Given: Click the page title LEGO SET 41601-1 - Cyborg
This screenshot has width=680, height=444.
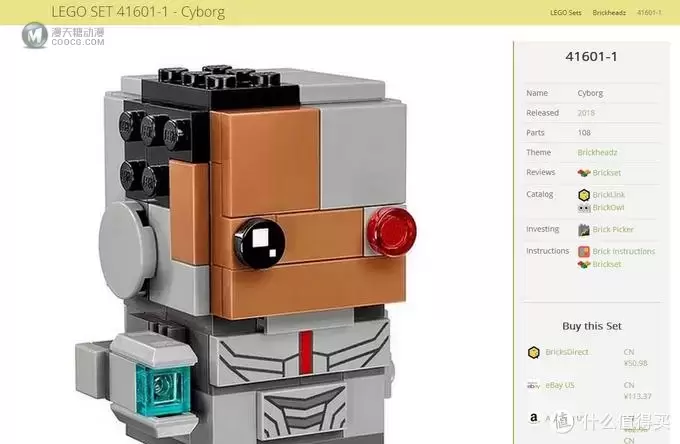Looking at the screenshot, I should coord(138,12).
